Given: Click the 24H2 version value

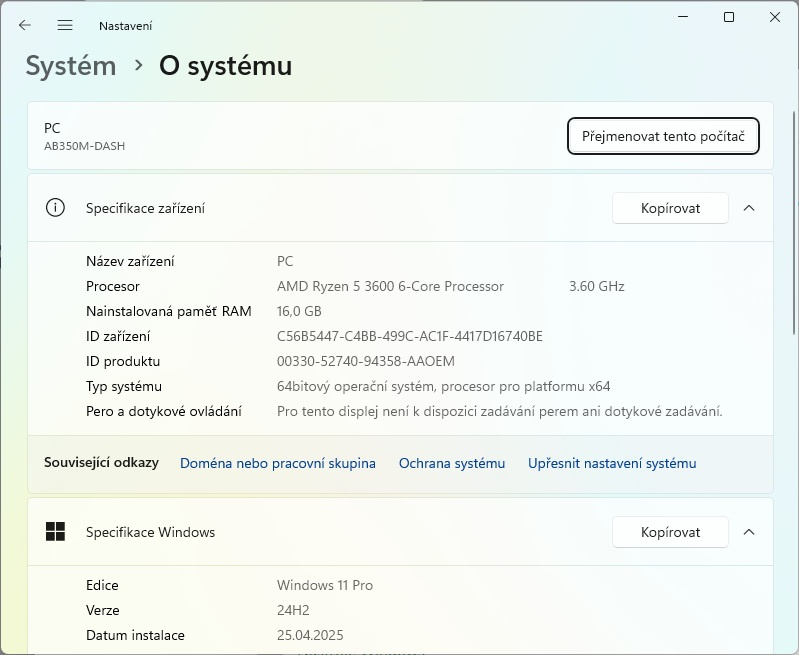Looking at the screenshot, I should pos(293,610).
